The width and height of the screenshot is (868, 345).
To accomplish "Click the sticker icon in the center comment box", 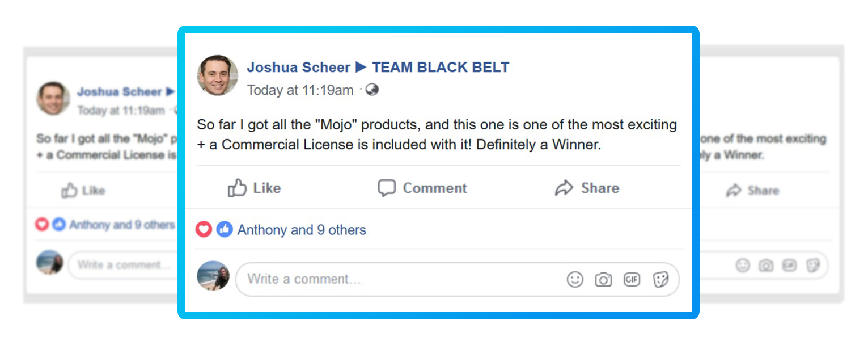I will pos(660,279).
